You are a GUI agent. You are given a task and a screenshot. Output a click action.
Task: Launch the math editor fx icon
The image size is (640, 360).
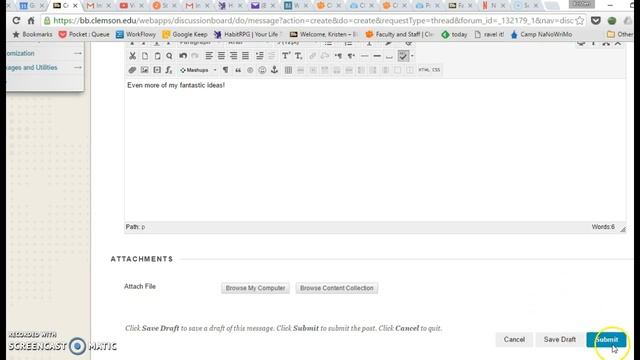(x=169, y=70)
